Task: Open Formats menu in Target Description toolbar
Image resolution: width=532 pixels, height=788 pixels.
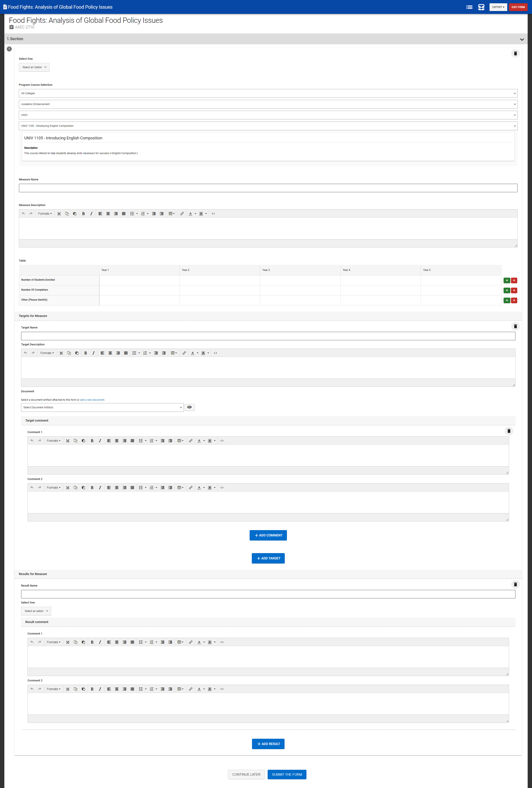Action: 47,353
